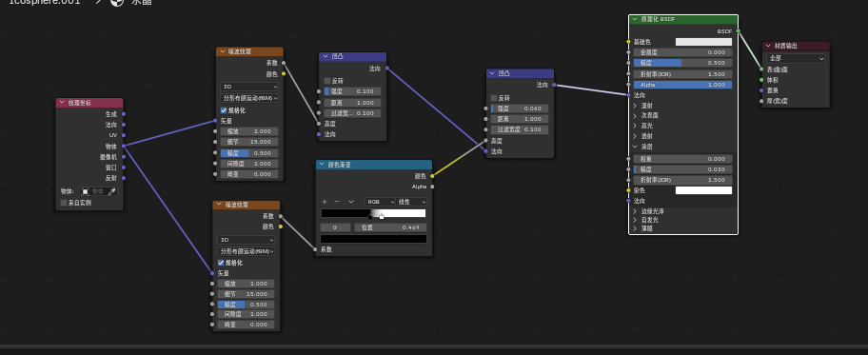Remove a color stop with the minus icon
This screenshot has width=868, height=355.
pyautogui.click(x=337, y=202)
